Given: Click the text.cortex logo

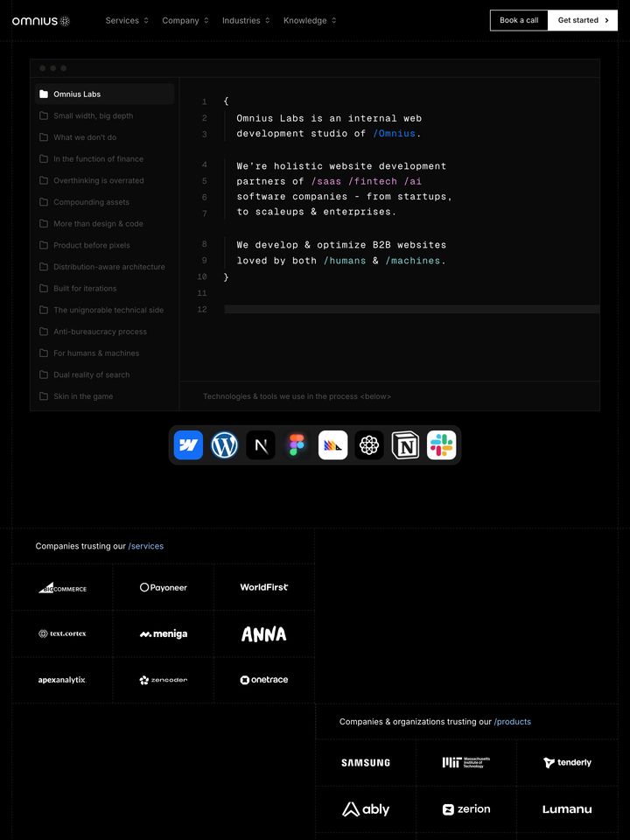Looking at the screenshot, I should pyautogui.click(x=62, y=633).
